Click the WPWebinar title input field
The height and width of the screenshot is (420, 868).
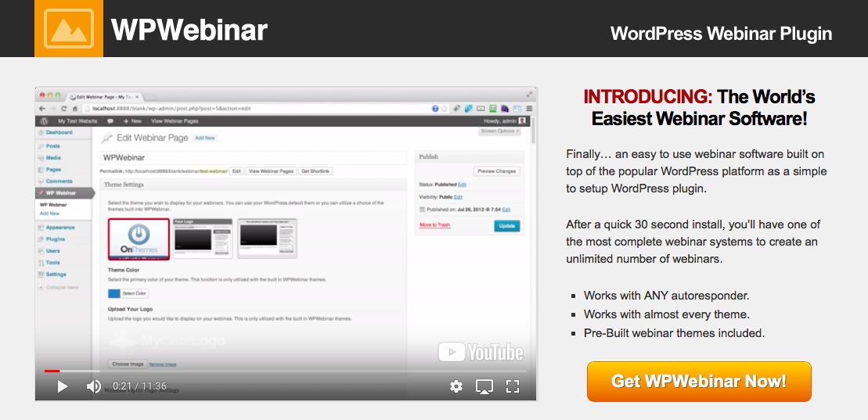(253, 158)
